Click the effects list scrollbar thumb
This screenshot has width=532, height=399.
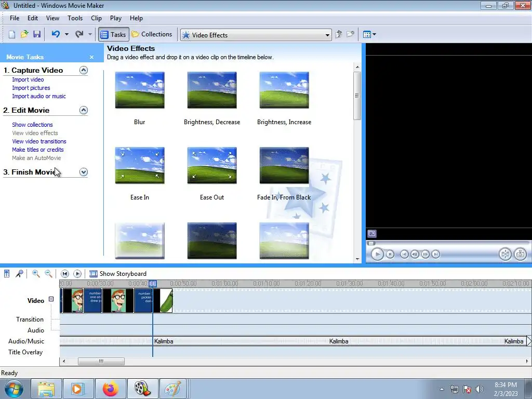357,96
